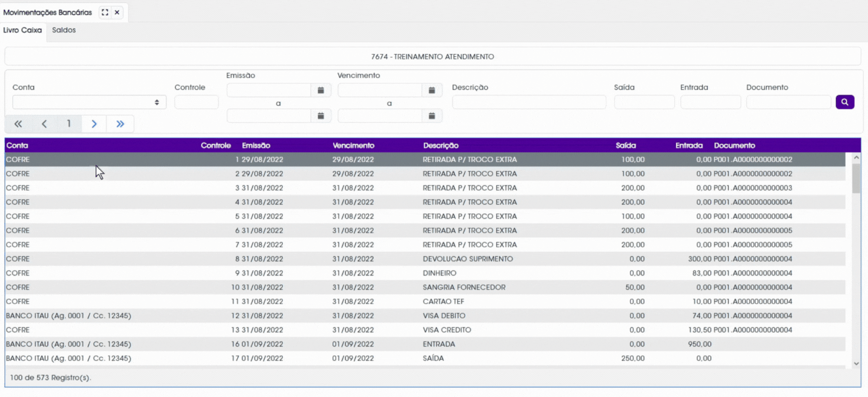
Task: Open calendar for Emissão start date
Action: click(321, 90)
